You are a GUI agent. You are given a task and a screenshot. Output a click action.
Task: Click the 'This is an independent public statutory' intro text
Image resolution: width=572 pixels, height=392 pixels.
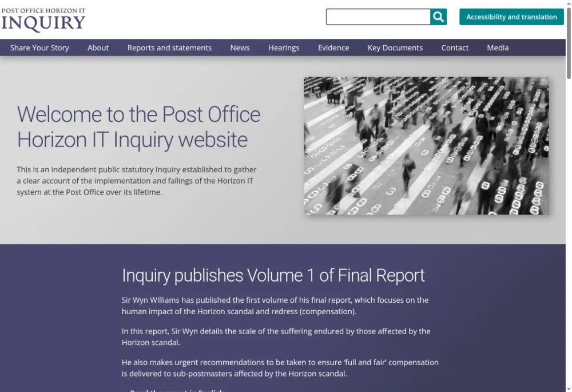coord(137,181)
